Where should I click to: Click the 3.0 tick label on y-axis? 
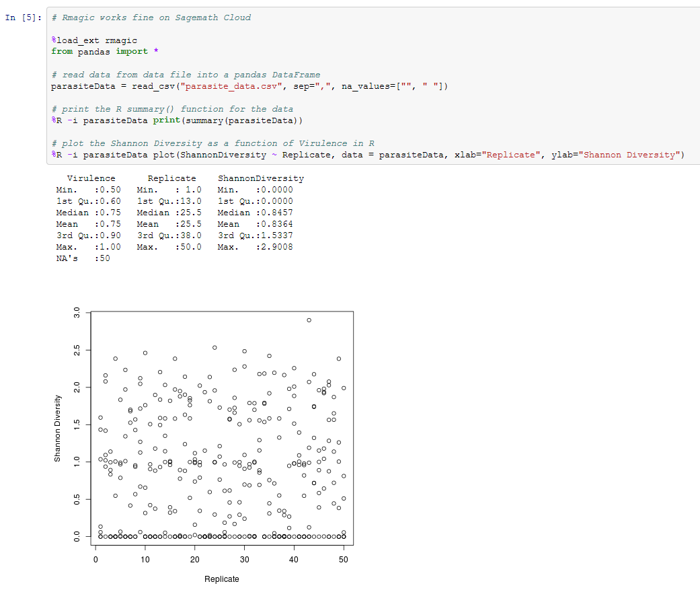[77, 313]
